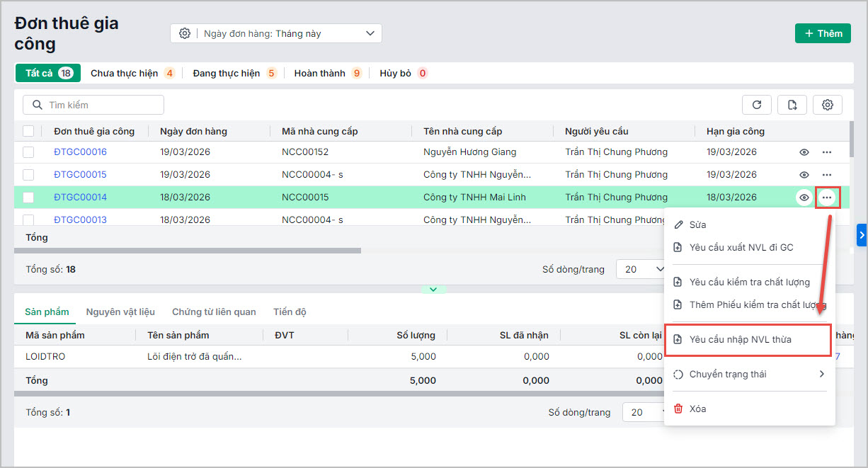Switch to Chứng từ liên quan tab
The height and width of the screenshot is (468, 868).
pyautogui.click(x=214, y=312)
